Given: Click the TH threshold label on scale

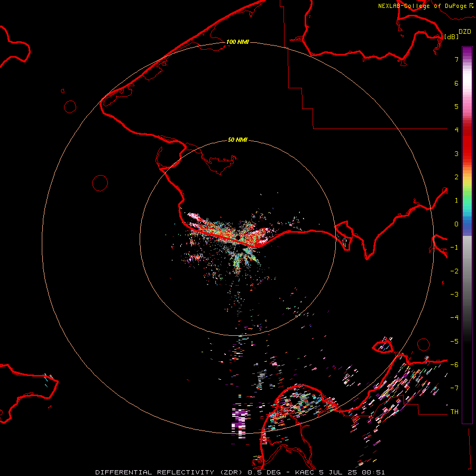Looking at the screenshot, I should tap(454, 412).
